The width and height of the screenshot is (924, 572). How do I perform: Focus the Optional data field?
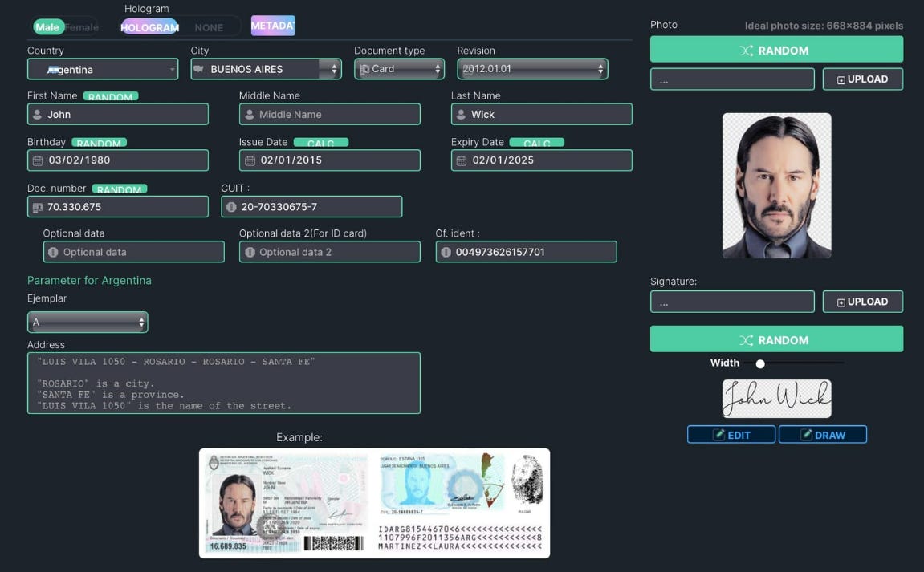(134, 252)
